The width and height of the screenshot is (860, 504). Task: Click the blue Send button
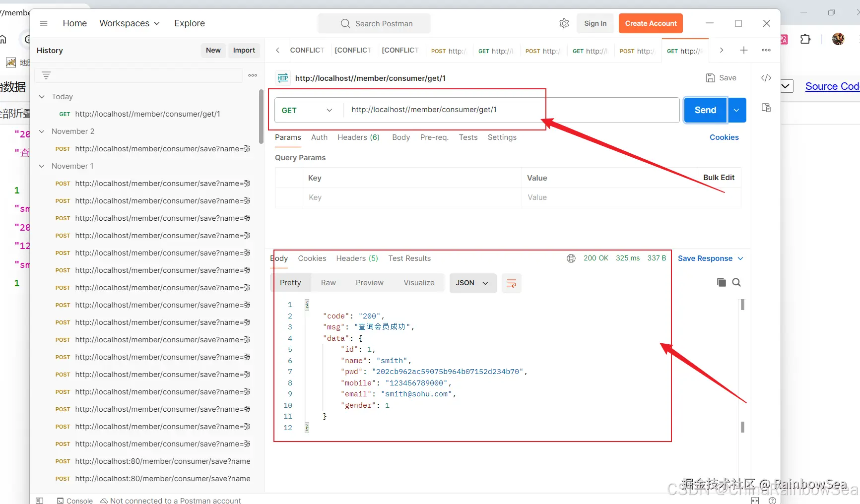705,110
